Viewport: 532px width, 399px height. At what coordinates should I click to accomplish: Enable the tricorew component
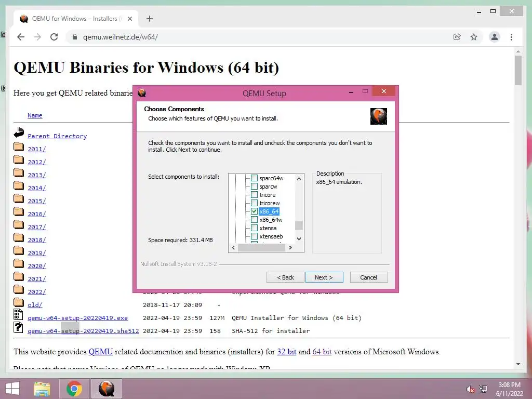(x=254, y=203)
